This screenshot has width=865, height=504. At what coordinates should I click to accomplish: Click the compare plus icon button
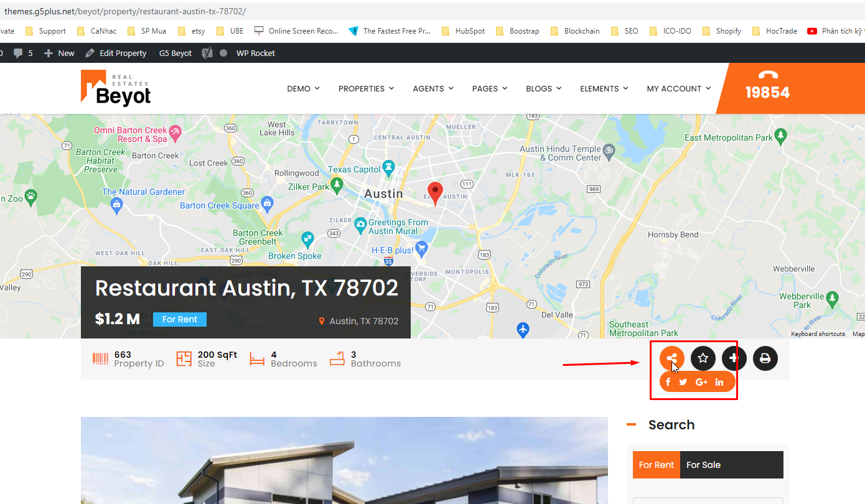(x=734, y=358)
